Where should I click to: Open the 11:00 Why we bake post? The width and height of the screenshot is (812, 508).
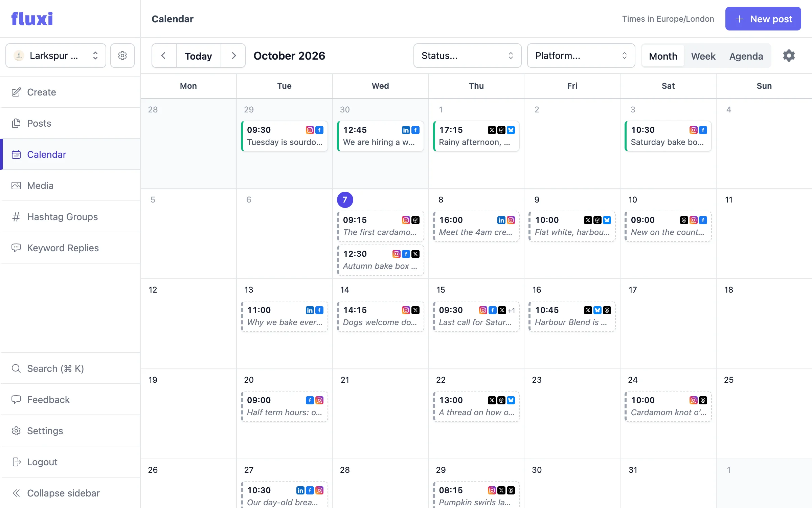tap(284, 316)
